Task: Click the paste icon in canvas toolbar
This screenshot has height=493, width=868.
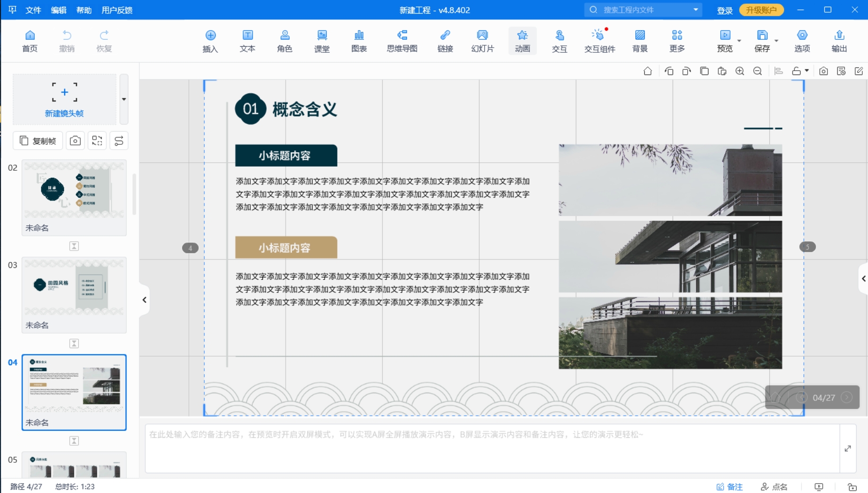Action: [722, 71]
